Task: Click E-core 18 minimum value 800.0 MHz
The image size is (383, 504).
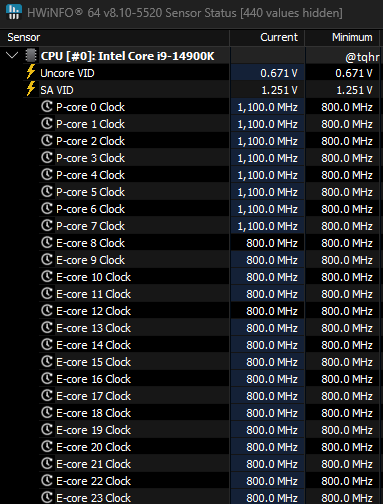Action: (347, 413)
